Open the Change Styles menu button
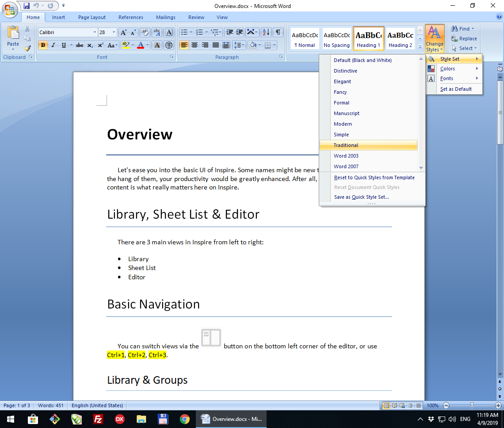 435,39
